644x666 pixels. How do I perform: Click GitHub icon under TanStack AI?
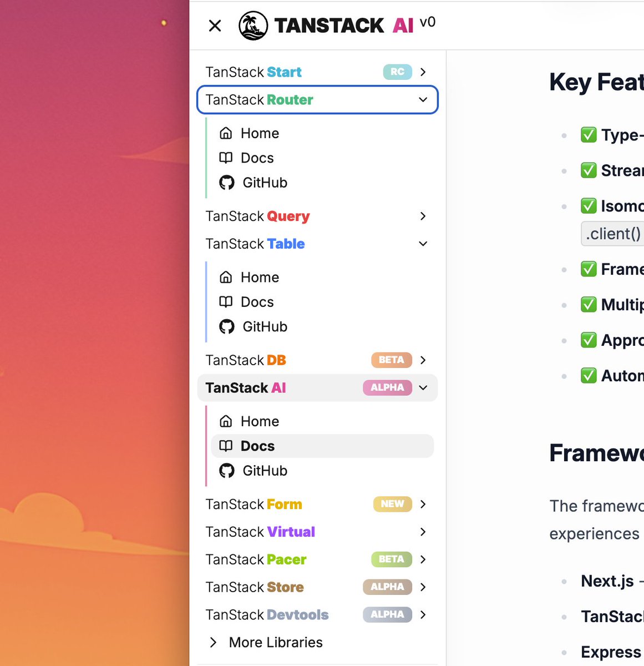(x=226, y=471)
